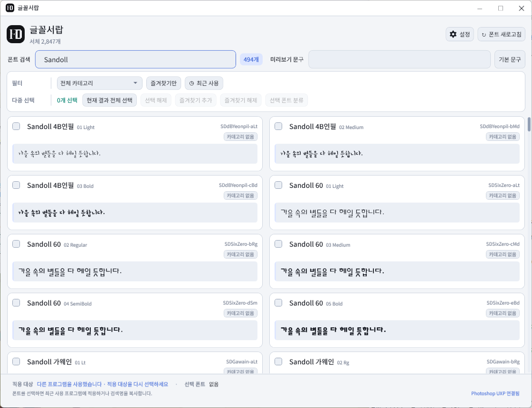Click the 선택 해제 button

[x=156, y=100]
